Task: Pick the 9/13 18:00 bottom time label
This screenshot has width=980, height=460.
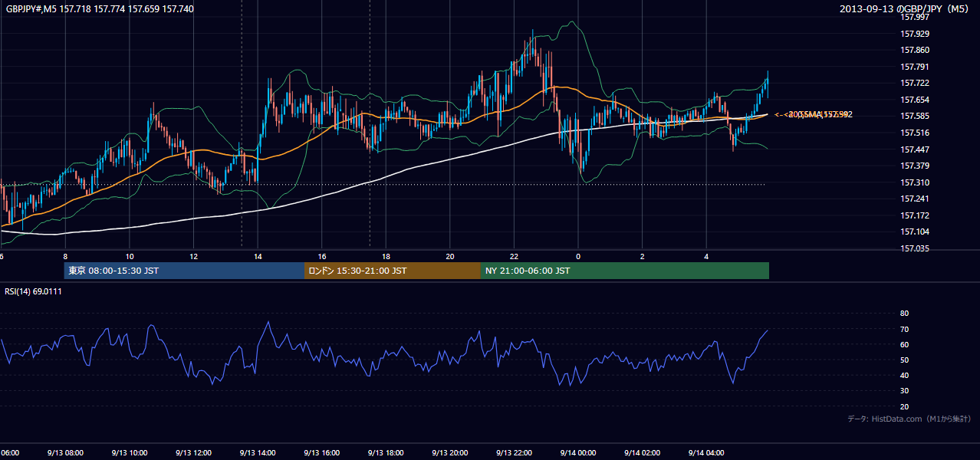Action: 386,453
